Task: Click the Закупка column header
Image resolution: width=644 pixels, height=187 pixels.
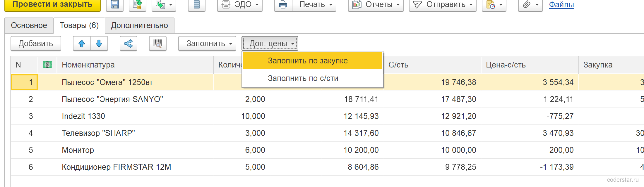Action: (x=611, y=65)
